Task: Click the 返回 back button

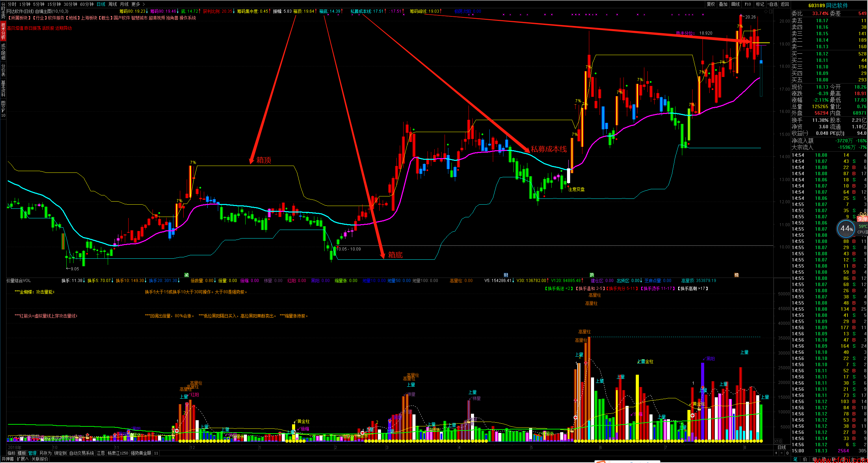Action: click(x=785, y=4)
